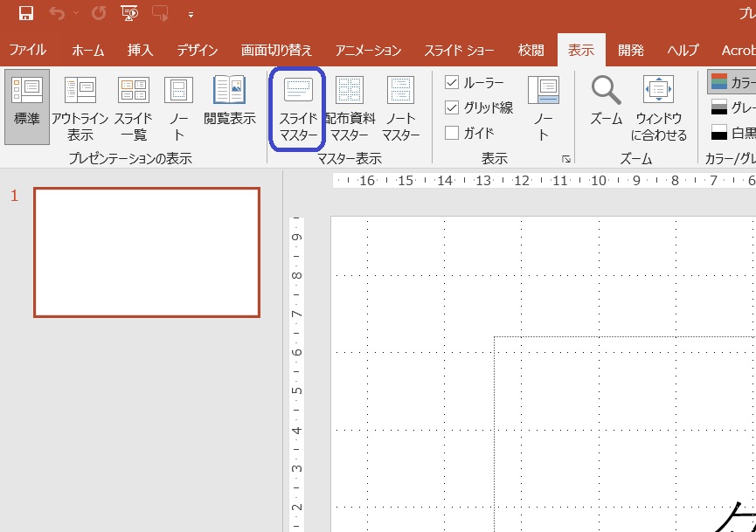Open Customize Quick Access Toolbar dropdown
This screenshot has width=756, height=532.
191,15
